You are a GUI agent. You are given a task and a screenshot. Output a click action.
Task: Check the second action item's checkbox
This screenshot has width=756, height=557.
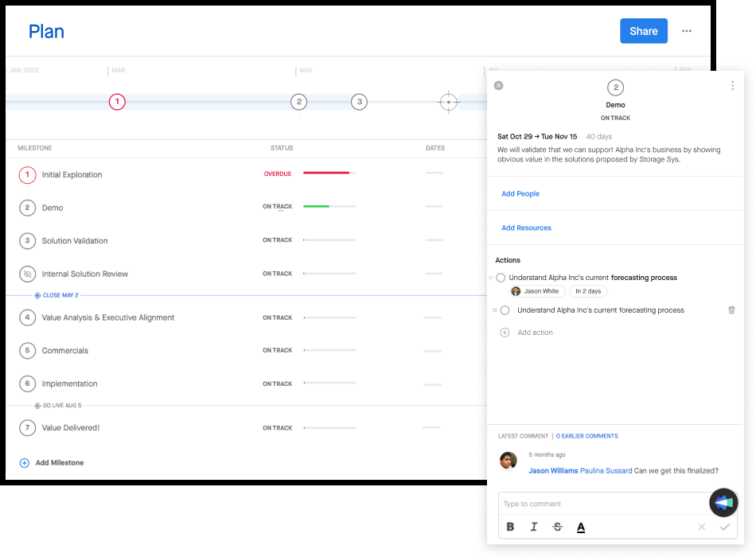click(506, 310)
